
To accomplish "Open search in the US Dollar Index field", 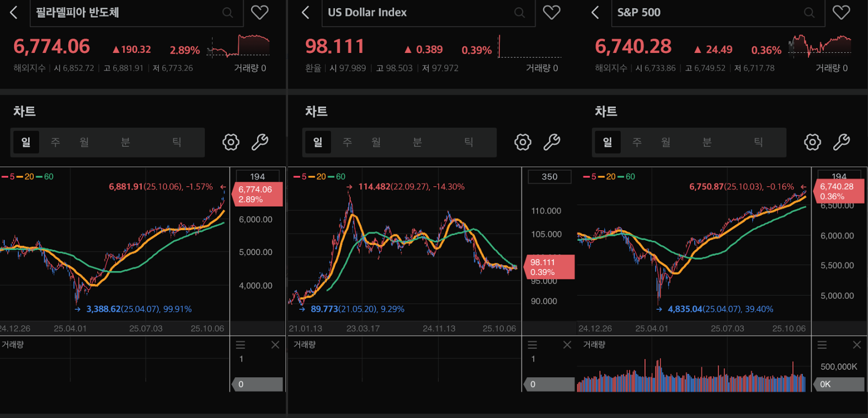I will pyautogui.click(x=519, y=12).
